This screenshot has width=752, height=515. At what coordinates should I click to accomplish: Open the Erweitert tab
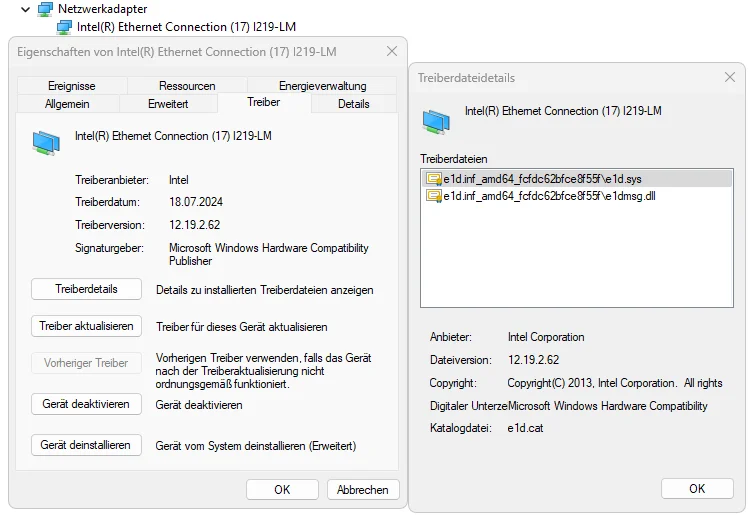(168, 104)
